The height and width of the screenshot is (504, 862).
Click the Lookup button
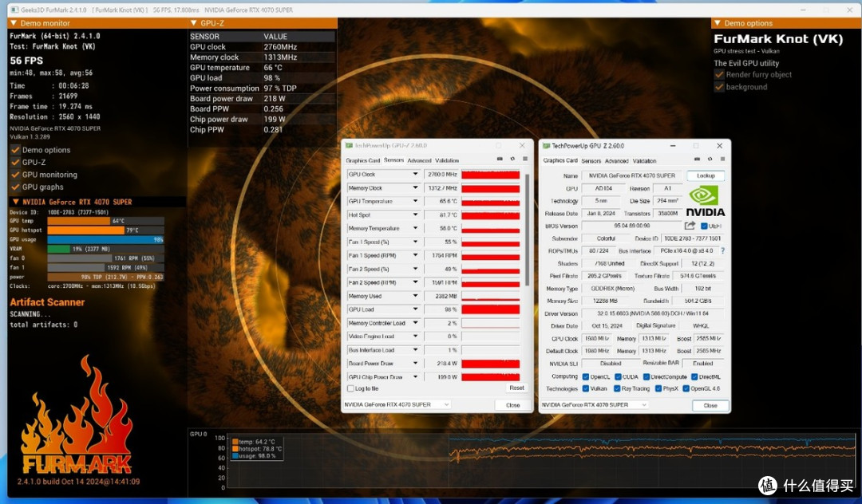tap(706, 175)
